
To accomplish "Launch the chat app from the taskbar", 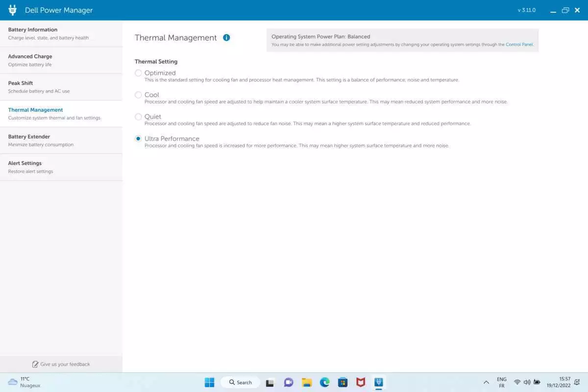I will [x=289, y=382].
